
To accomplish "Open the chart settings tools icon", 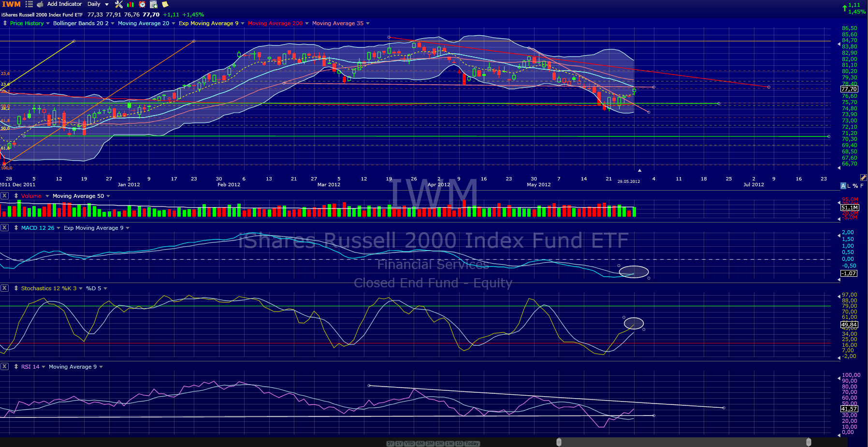I will tap(119, 4).
